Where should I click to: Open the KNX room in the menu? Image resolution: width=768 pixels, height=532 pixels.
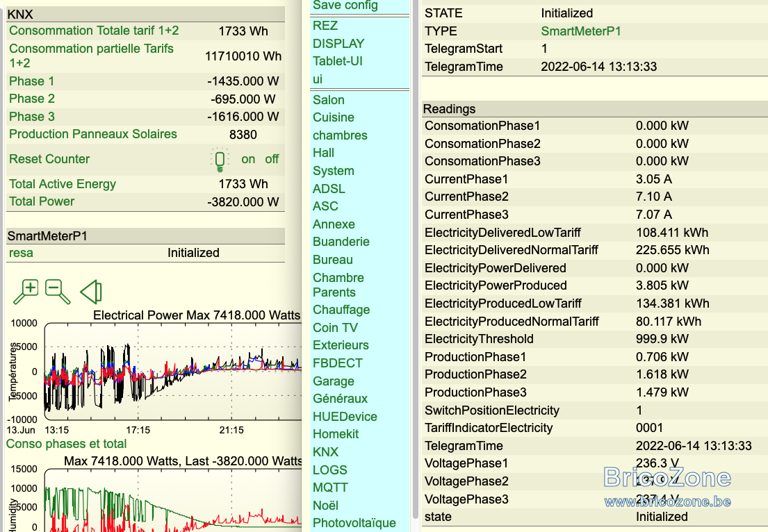pos(326,451)
